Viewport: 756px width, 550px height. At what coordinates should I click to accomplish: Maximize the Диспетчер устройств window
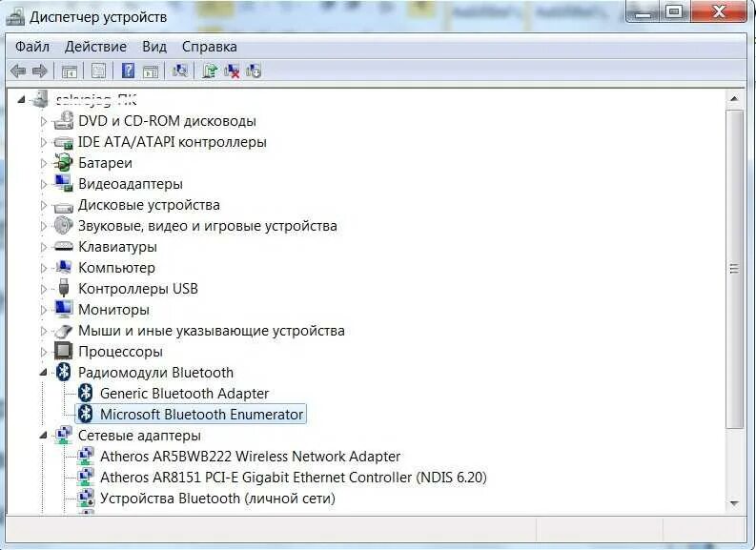click(674, 11)
